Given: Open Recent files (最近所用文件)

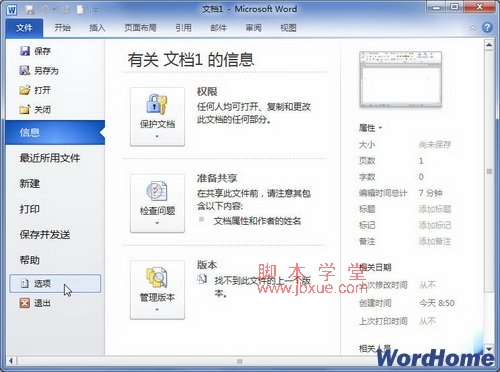Looking at the screenshot, I should [50, 158].
